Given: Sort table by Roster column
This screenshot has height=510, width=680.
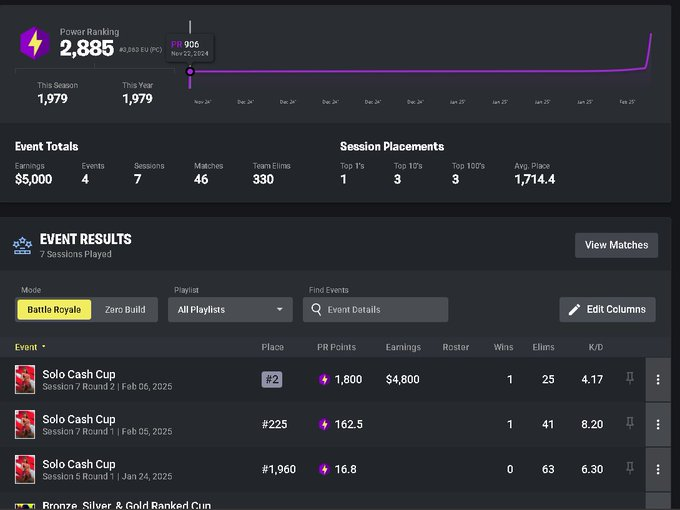Looking at the screenshot, I should (x=456, y=347).
